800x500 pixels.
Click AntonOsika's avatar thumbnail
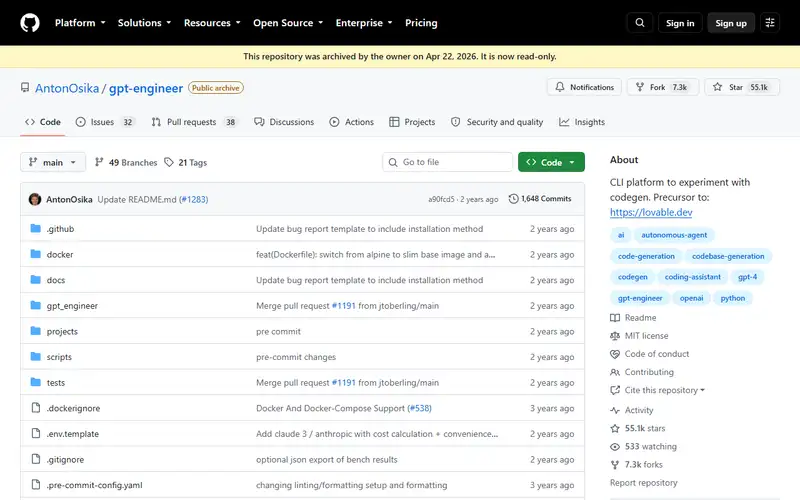point(35,199)
